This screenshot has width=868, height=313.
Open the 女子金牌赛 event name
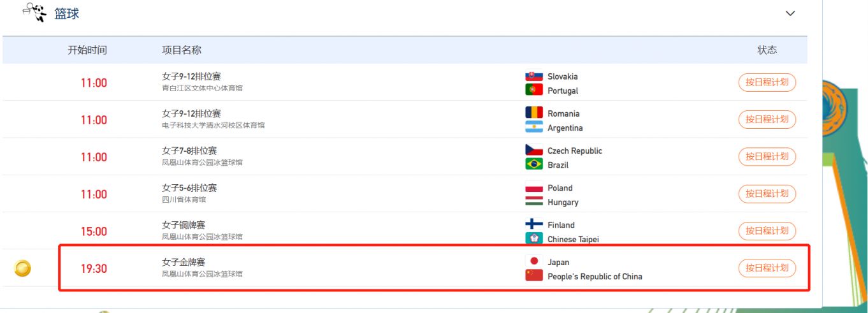click(x=184, y=262)
